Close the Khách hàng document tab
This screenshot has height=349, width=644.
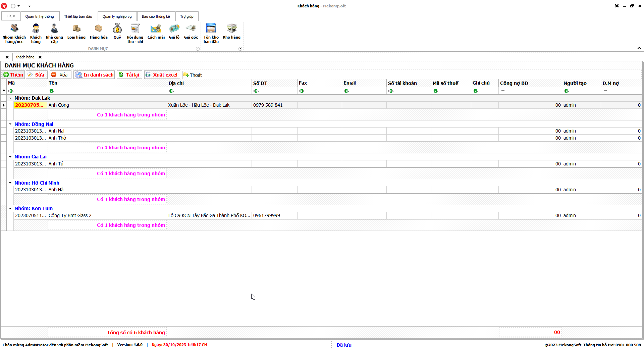click(x=40, y=57)
